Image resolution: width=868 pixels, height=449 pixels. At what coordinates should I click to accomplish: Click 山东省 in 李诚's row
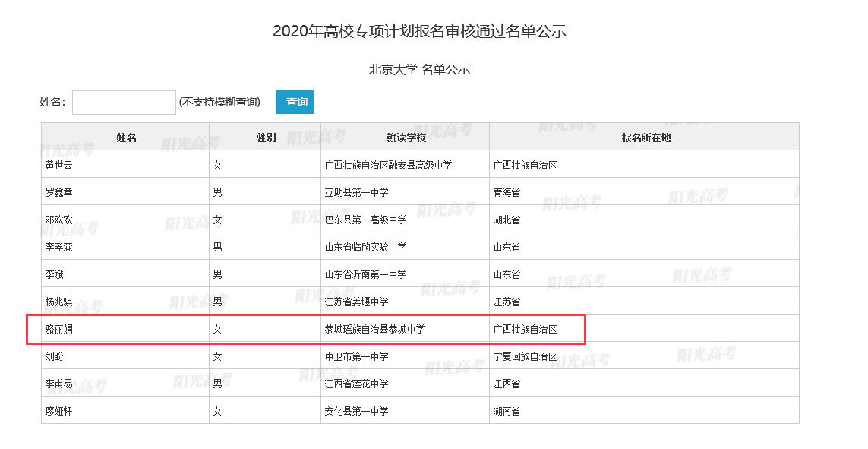[507, 274]
